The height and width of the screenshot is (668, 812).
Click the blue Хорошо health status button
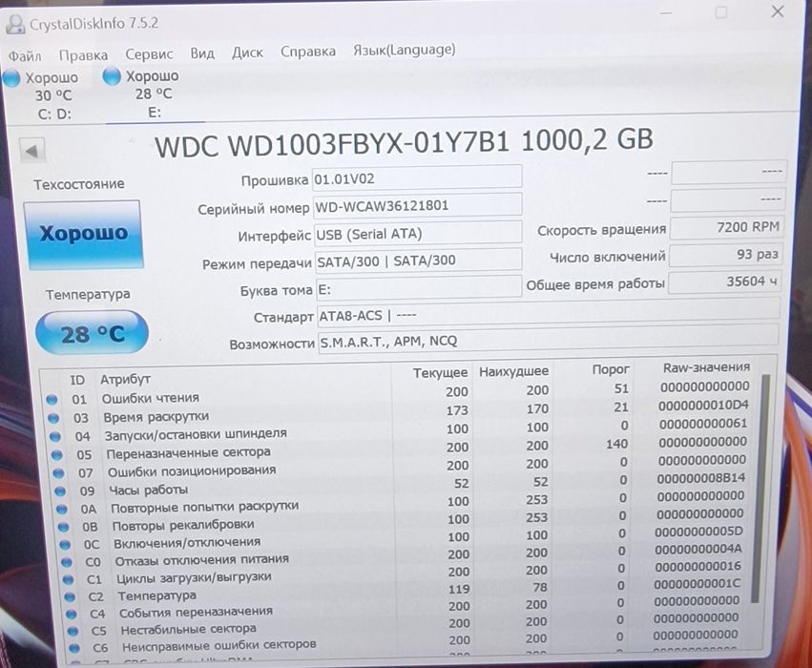[x=83, y=235]
